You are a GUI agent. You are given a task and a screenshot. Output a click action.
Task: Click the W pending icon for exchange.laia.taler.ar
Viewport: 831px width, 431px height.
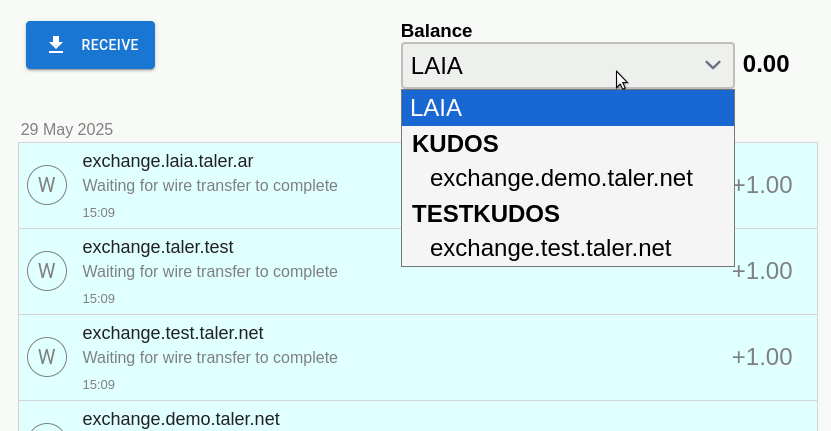[46, 185]
